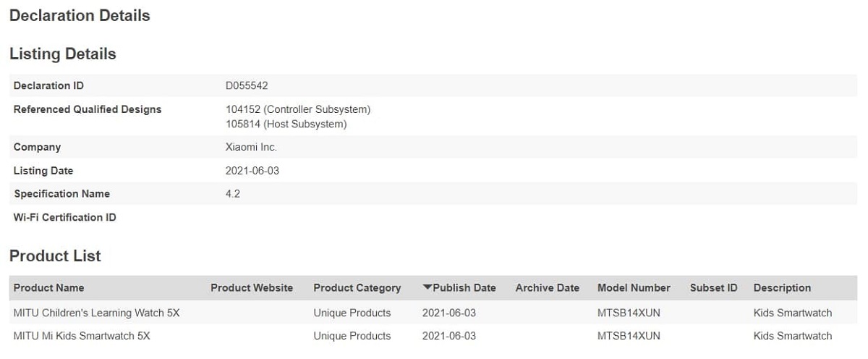868x359 pixels.
Task: Click the Listing Date label
Action: coord(43,171)
